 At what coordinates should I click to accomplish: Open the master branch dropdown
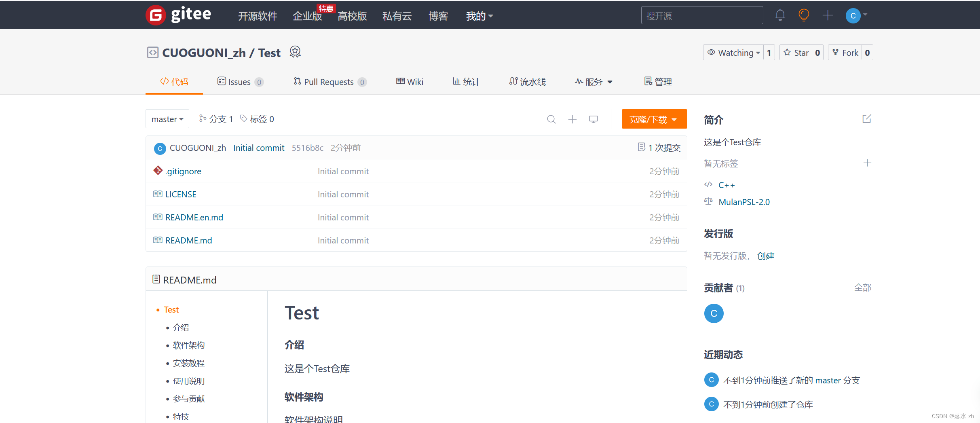point(167,119)
